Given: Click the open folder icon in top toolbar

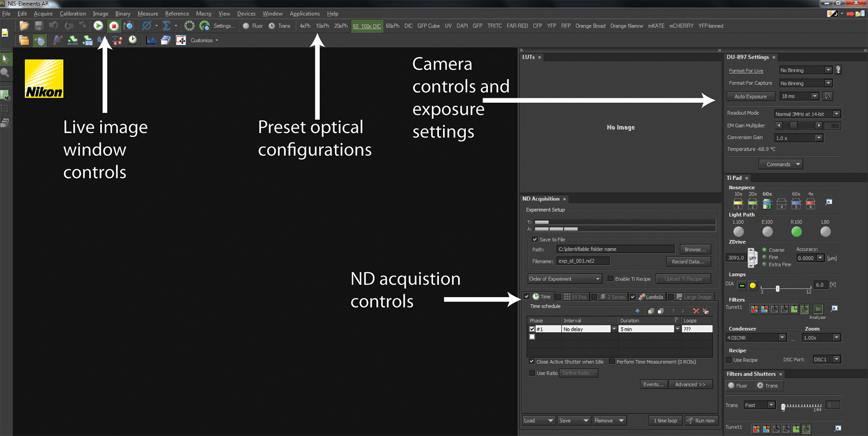Looking at the screenshot, I should 24,26.
